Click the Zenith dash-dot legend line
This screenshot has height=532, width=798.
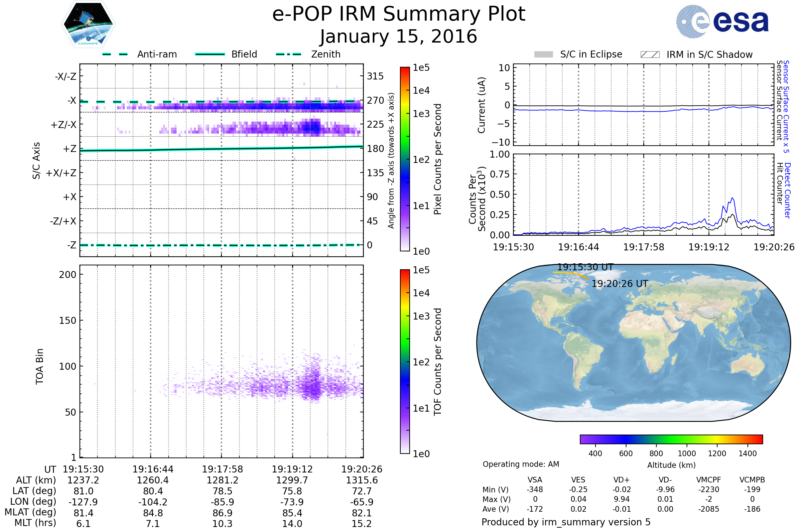point(288,54)
